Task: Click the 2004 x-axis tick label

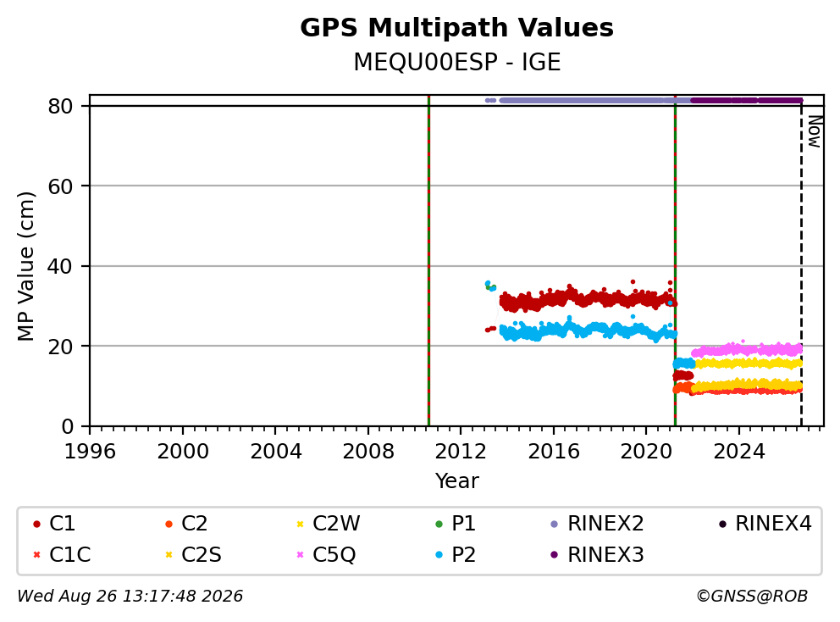Action: (x=275, y=452)
